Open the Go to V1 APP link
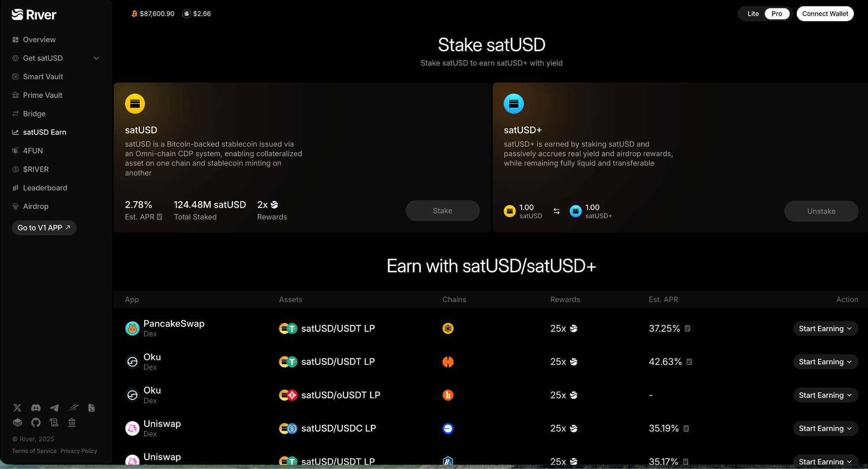The image size is (868, 469). point(44,228)
